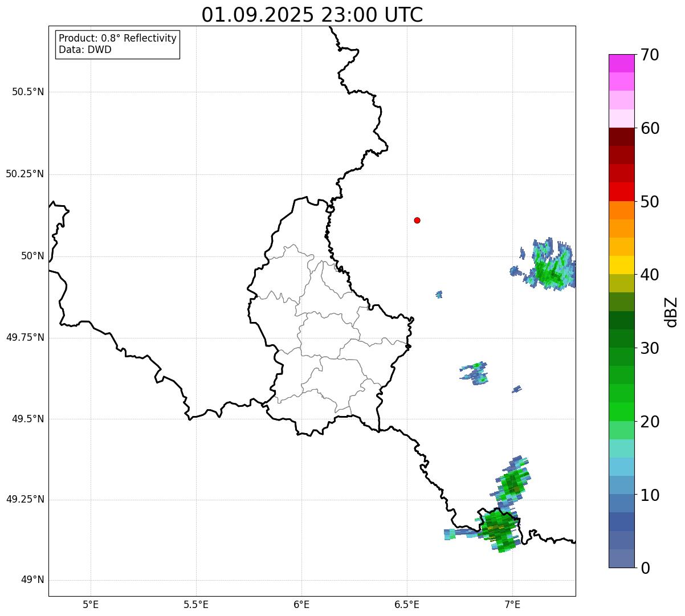Click the dBZ colorbar axis label
685x616 pixels.
672,312
